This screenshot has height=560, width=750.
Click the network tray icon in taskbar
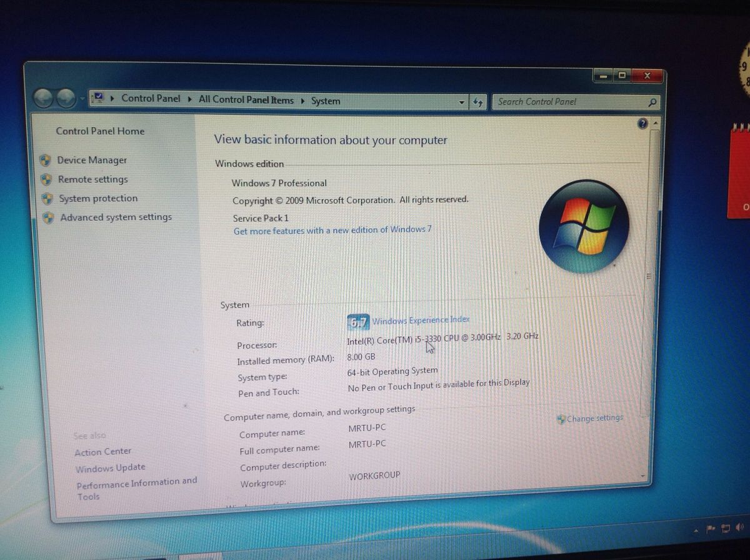[726, 529]
